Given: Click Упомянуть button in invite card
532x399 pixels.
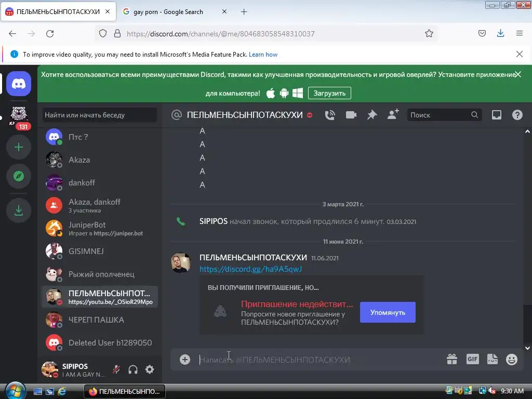Looking at the screenshot, I should [388, 312].
